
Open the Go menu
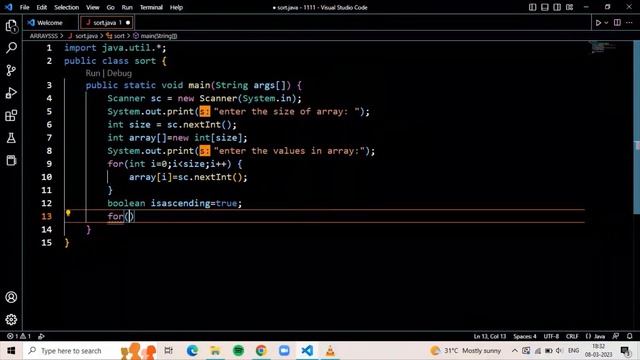[x=110, y=7]
